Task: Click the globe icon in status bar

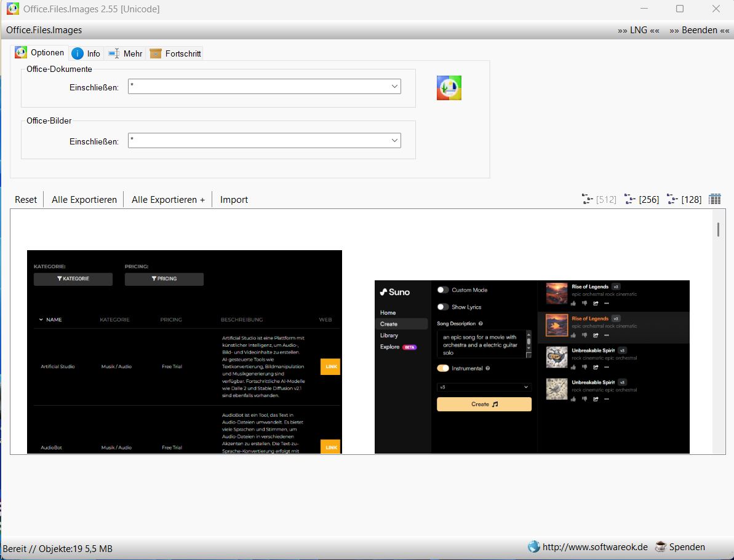Action: point(533,546)
